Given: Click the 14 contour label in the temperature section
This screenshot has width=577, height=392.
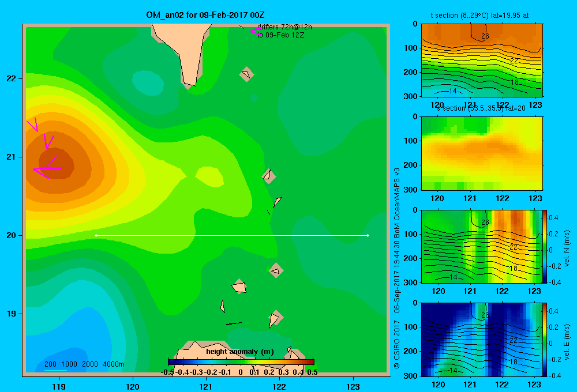Looking at the screenshot, I should click(x=453, y=91).
